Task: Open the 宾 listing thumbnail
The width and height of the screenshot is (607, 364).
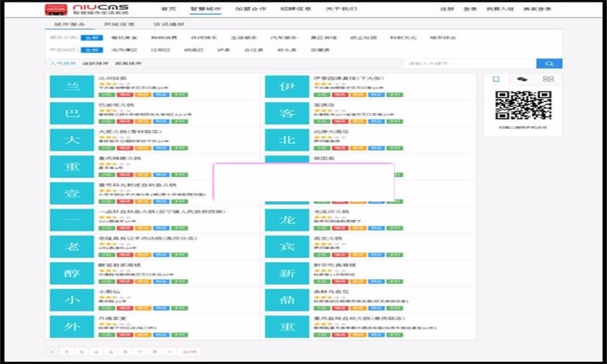Action: click(287, 247)
